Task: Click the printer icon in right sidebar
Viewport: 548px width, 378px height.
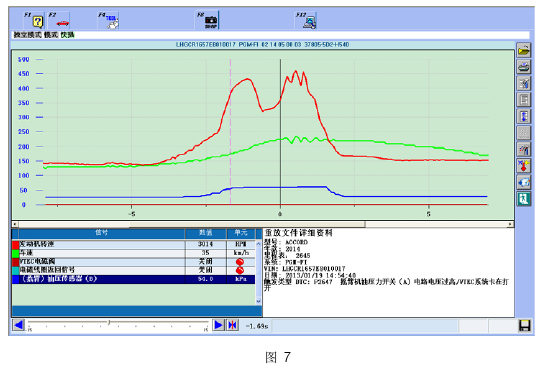Action: point(524,67)
